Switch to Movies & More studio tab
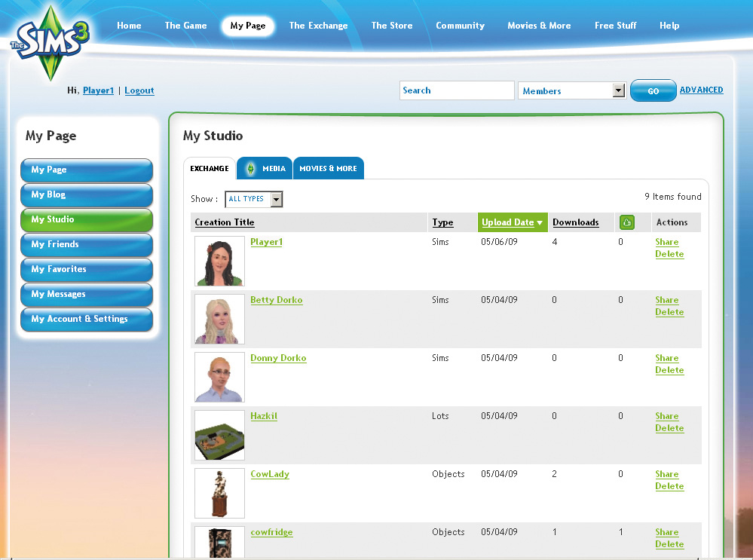The height and width of the screenshot is (560, 753). coord(329,169)
